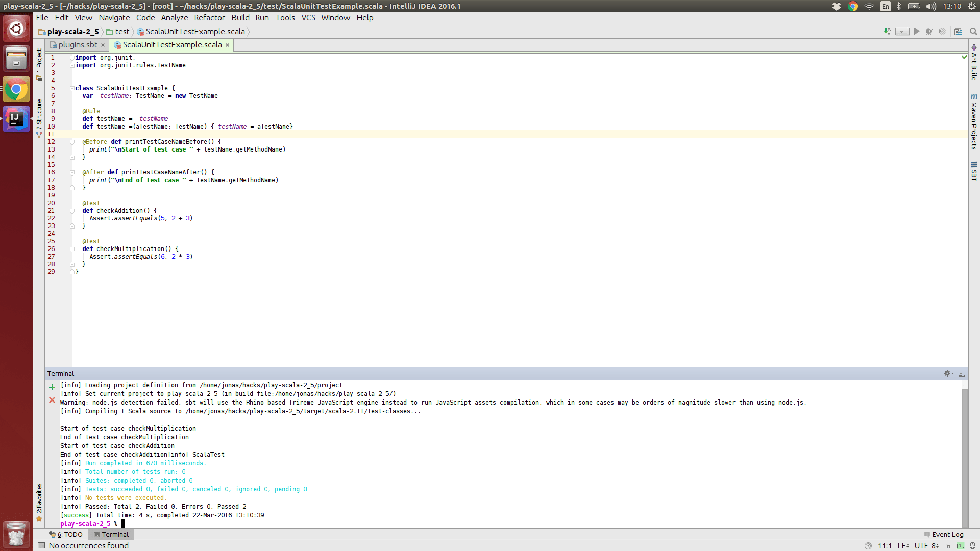Switch to the plugins.sbt editor tab

pos(77,45)
